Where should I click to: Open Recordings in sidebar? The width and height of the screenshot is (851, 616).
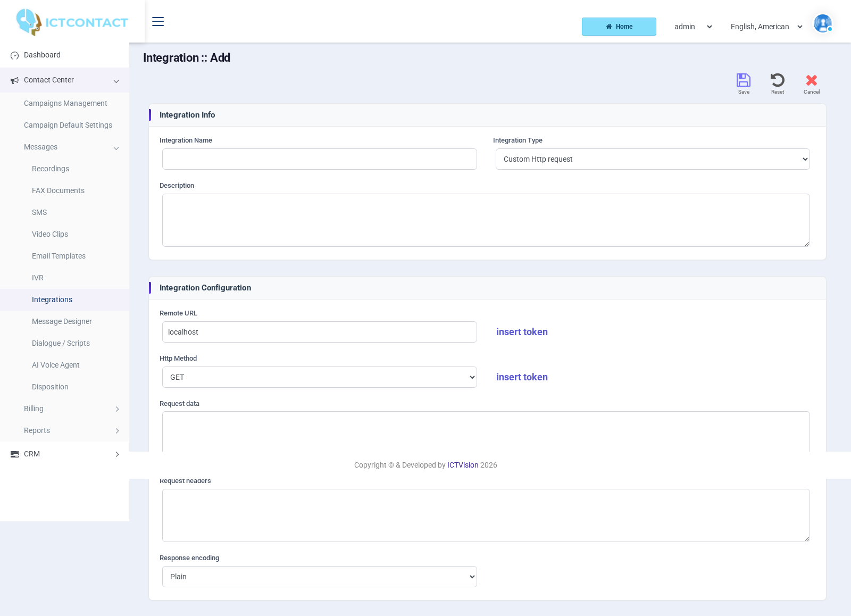(x=51, y=169)
